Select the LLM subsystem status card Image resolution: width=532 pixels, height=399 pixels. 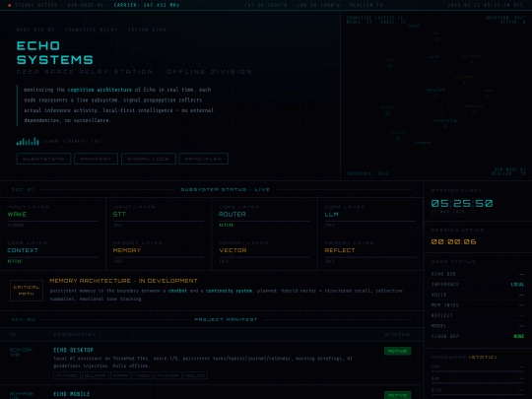(370, 216)
